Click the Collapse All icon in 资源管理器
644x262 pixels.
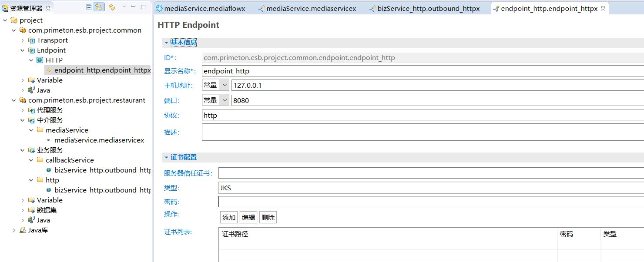pos(89,7)
